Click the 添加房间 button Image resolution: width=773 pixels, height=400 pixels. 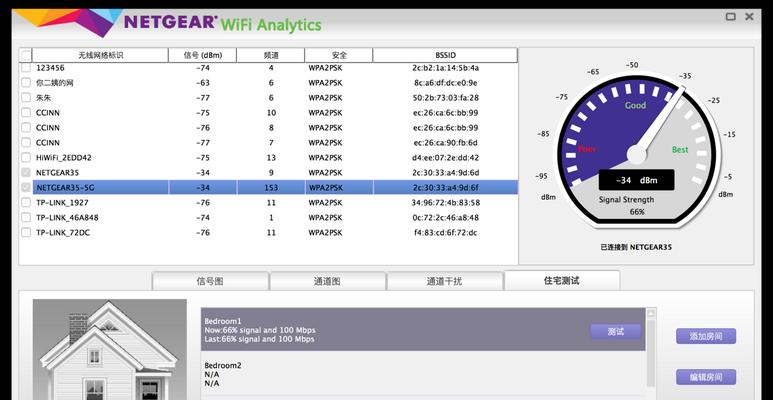tap(706, 336)
